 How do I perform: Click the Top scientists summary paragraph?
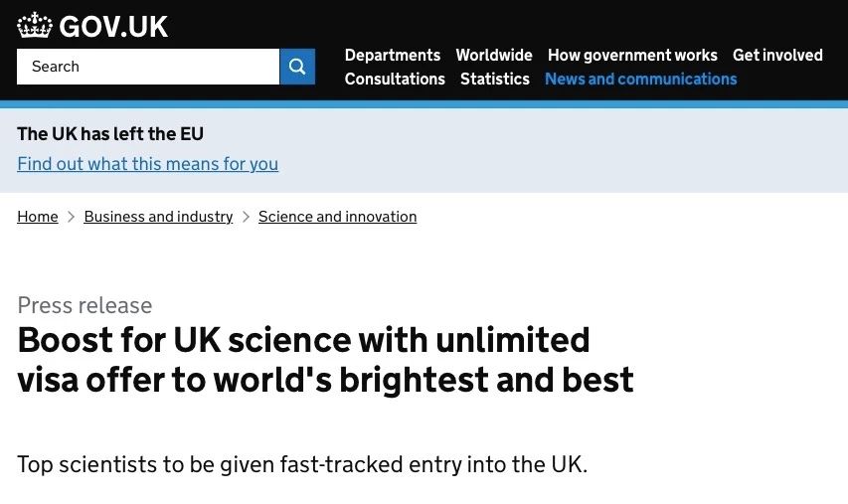tap(302, 464)
